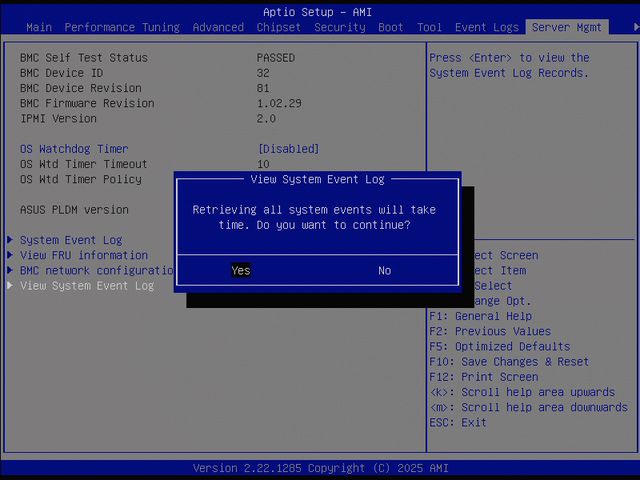Viewport: 640px width, 480px height.
Task: Open the Security tab
Action: coord(340,27)
